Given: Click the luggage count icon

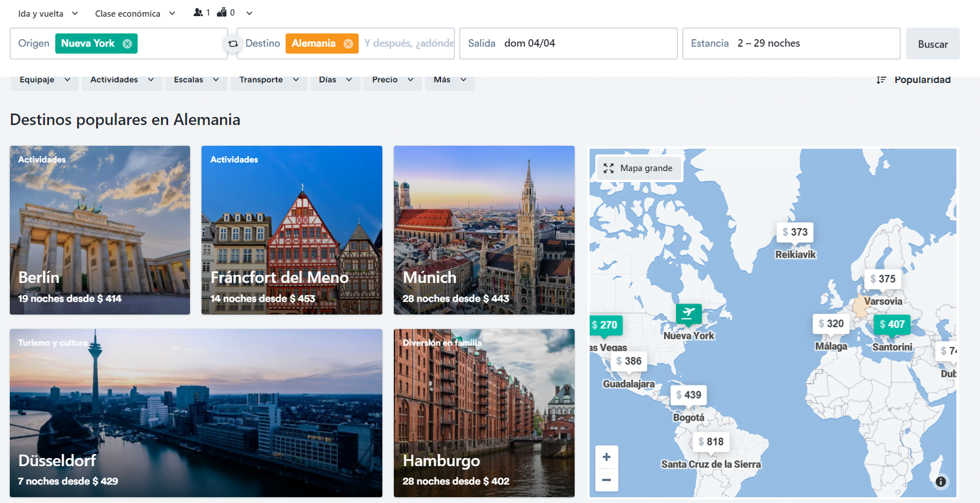Looking at the screenshot, I should [222, 13].
